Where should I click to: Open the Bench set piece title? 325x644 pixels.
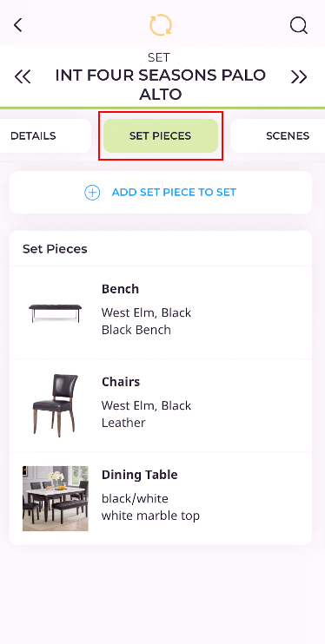(x=120, y=289)
